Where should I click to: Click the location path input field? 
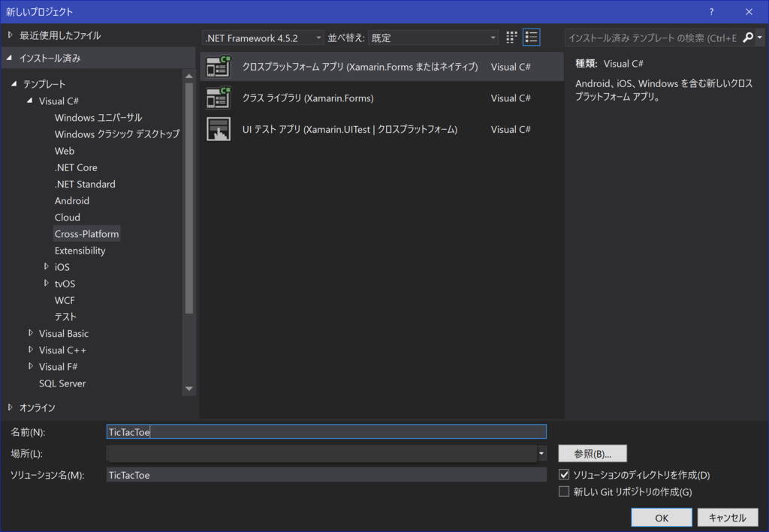coord(321,454)
